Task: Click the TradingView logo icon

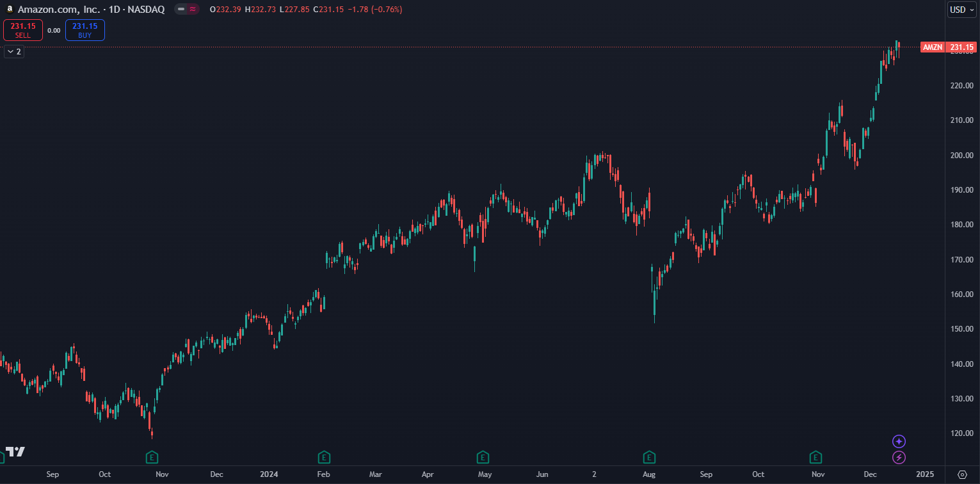Action: pyautogui.click(x=15, y=451)
